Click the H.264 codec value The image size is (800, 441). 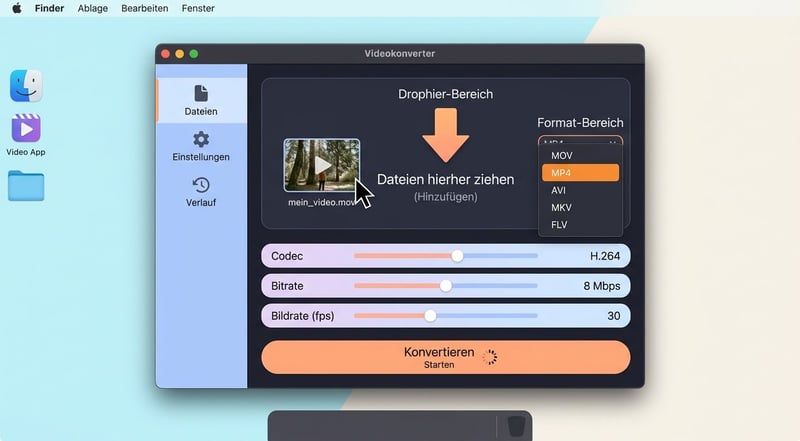[605, 256]
